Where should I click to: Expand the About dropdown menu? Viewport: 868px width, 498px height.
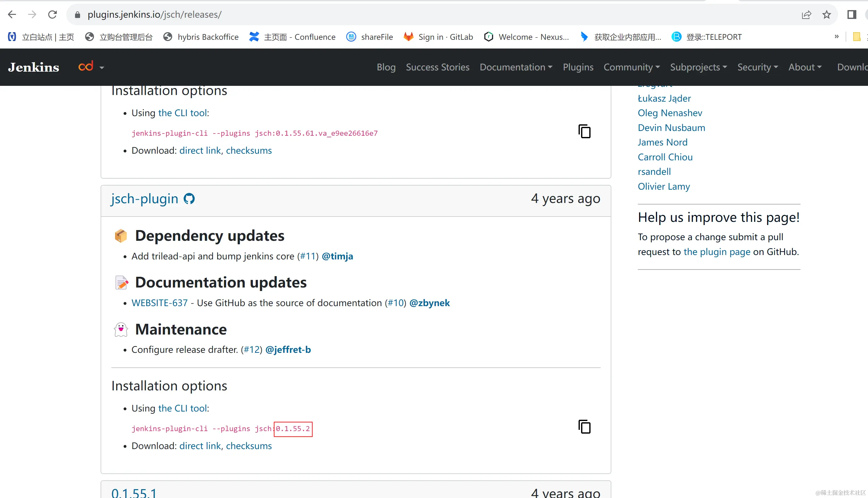(x=805, y=68)
